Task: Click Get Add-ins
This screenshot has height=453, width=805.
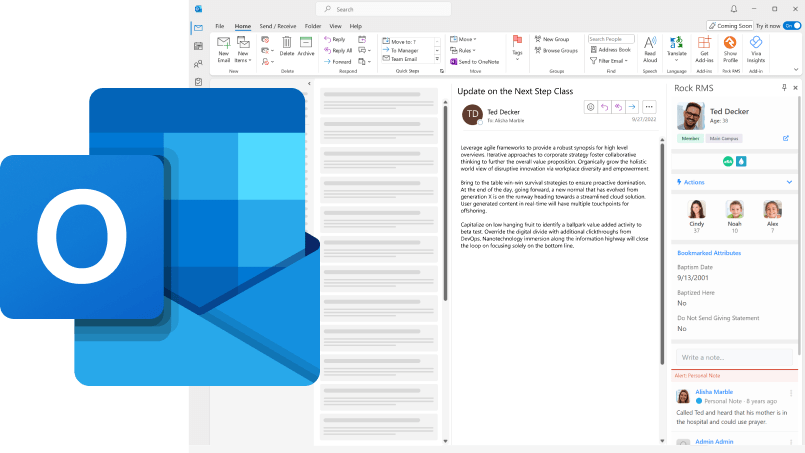Action: point(704,49)
